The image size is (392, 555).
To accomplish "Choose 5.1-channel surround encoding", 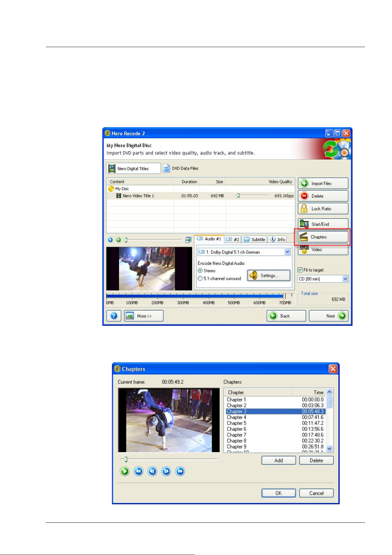I will click(x=220, y=279).
